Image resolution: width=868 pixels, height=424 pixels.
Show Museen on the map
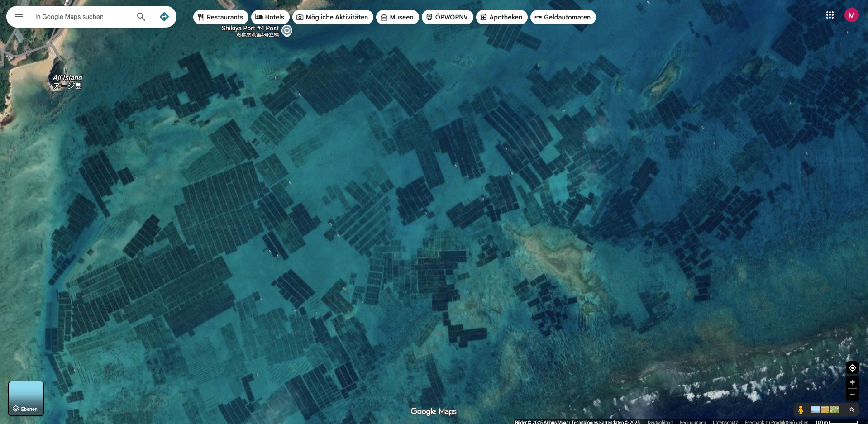click(x=397, y=17)
